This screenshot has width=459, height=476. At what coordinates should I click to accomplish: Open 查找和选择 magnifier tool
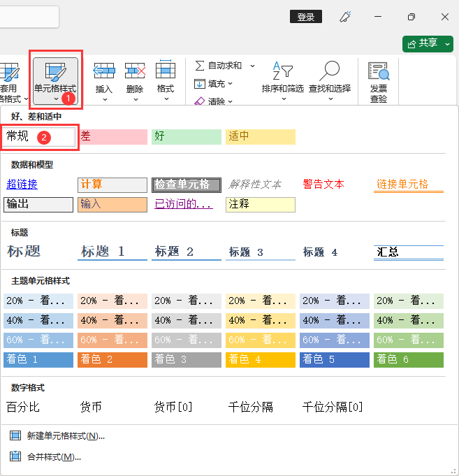(x=330, y=81)
